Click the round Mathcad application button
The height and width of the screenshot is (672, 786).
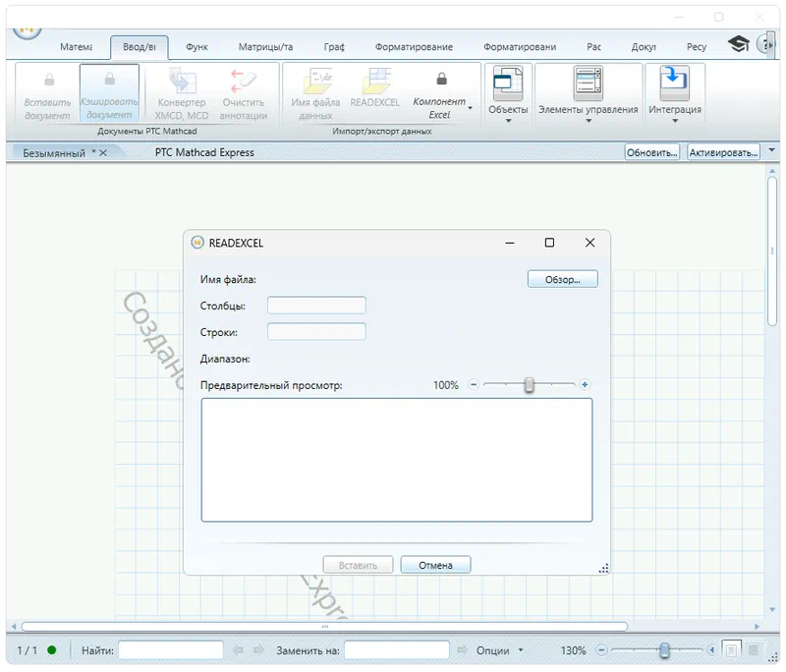point(27,32)
